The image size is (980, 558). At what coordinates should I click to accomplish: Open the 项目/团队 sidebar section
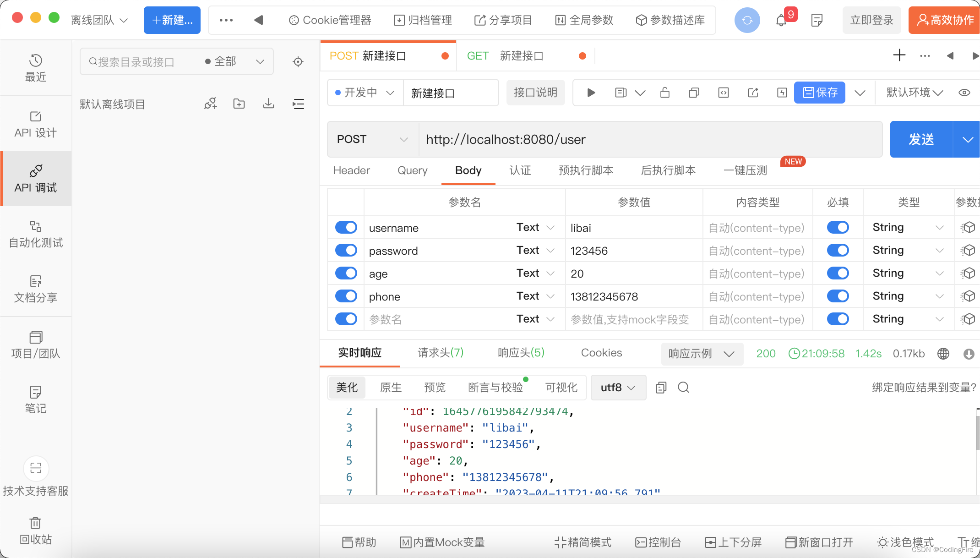tap(36, 345)
